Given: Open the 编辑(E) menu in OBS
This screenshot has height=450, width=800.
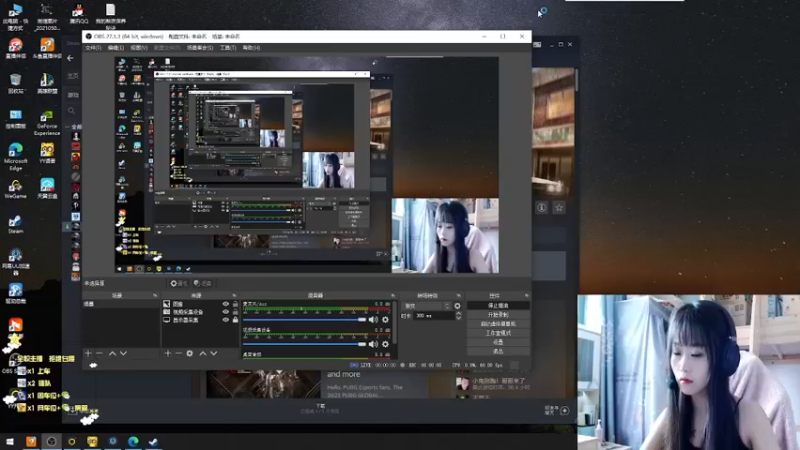Looking at the screenshot, I should click(x=116, y=48).
